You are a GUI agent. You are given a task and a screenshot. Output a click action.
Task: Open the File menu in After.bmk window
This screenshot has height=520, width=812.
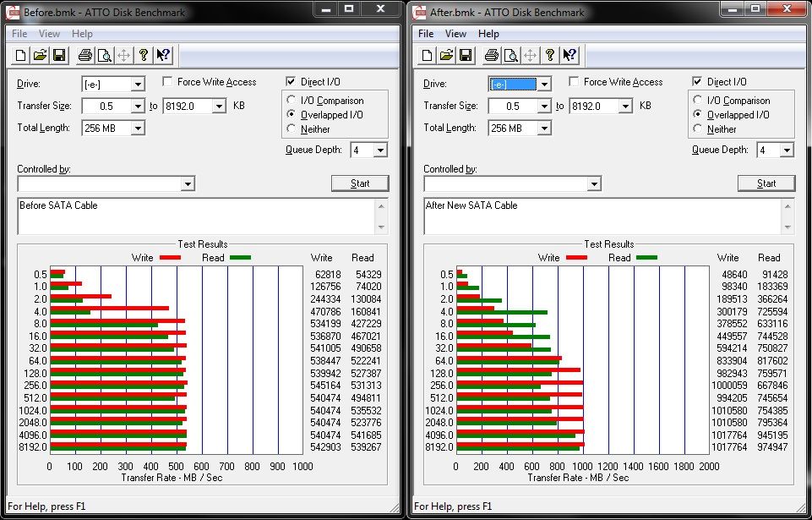(426, 34)
